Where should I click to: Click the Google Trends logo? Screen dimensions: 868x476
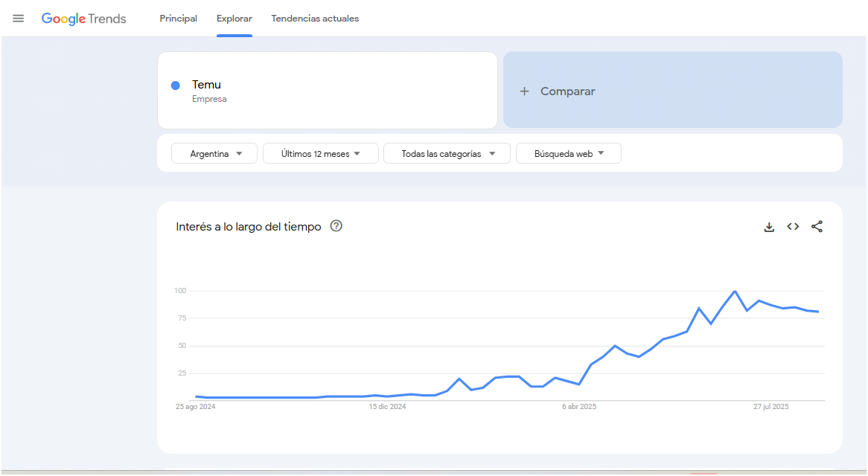[83, 19]
